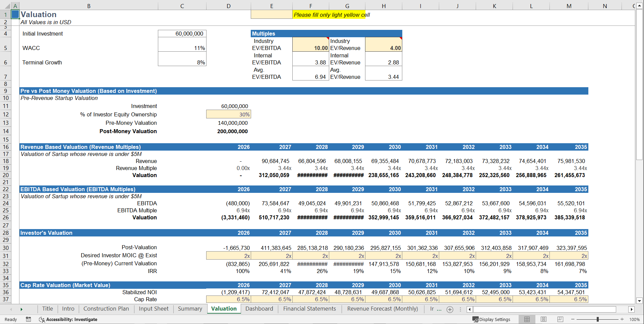Zoom out using the minus icon
The image size is (644, 324).
572,319
